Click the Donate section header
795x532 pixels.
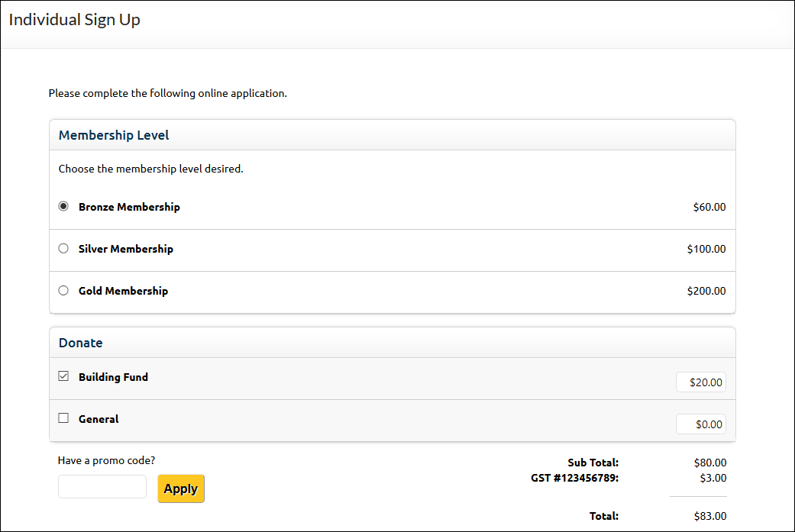pyautogui.click(x=81, y=343)
